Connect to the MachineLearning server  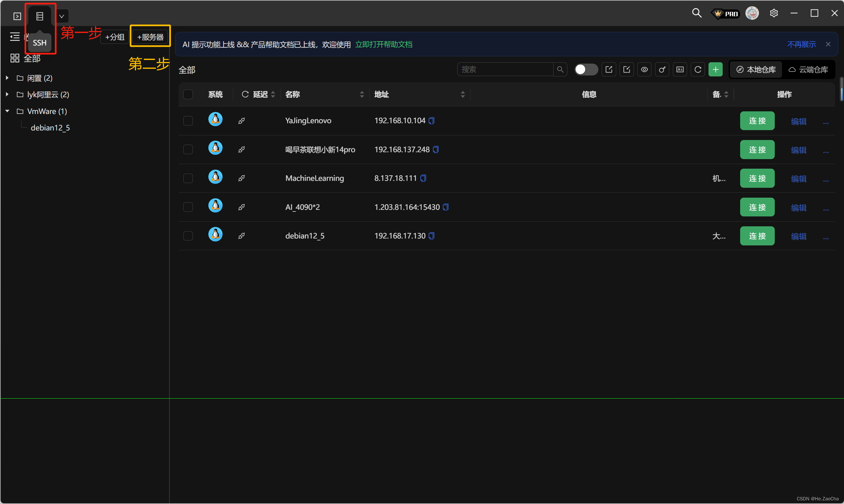coord(757,178)
